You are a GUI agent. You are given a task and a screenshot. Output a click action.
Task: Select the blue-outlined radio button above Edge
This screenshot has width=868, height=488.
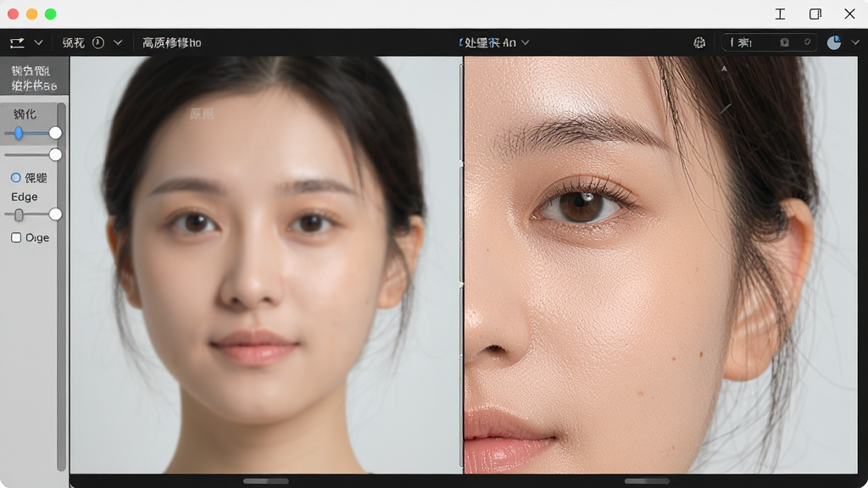click(x=16, y=178)
